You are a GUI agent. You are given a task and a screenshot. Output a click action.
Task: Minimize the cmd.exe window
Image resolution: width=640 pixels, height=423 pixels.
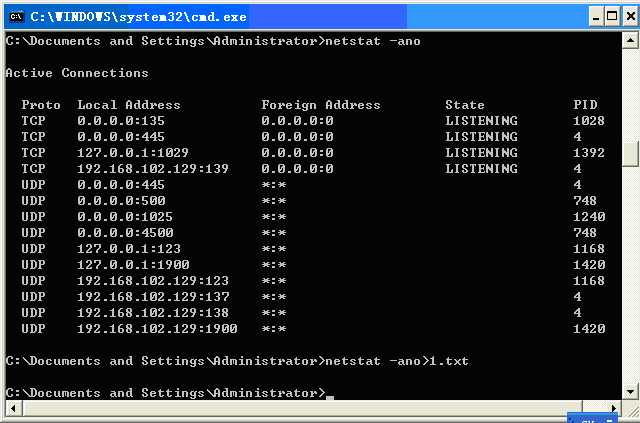[x=596, y=17]
